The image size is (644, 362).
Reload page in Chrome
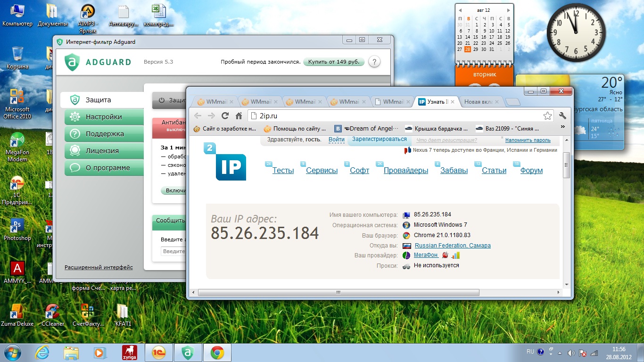(x=225, y=115)
